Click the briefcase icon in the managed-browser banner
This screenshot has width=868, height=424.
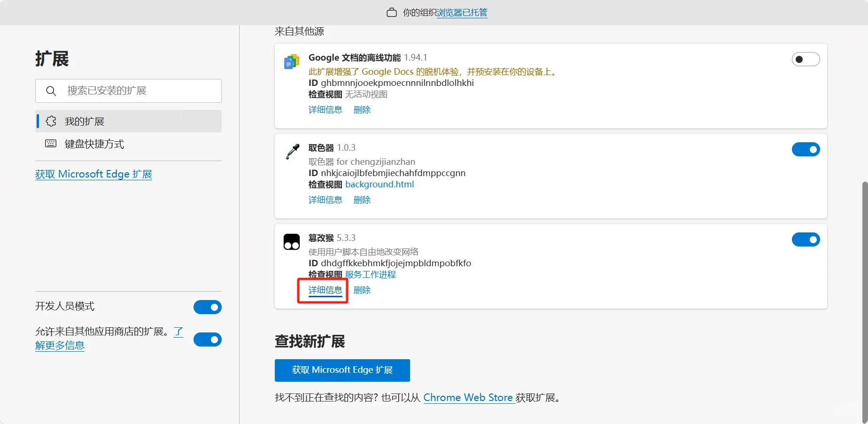[391, 12]
